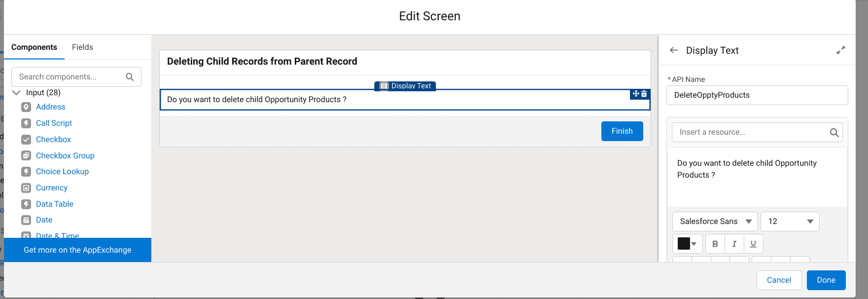868x299 pixels.
Task: Toggle italic formatting
Action: click(734, 244)
